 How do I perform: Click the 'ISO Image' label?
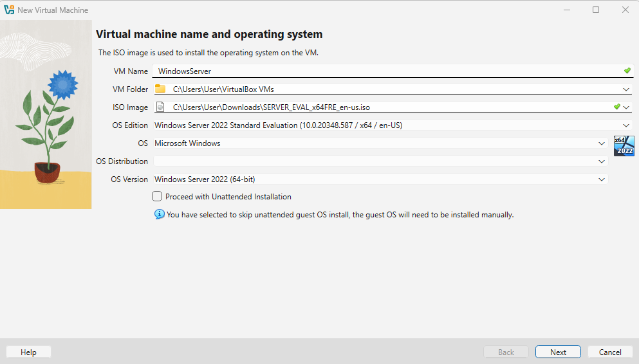tap(131, 107)
